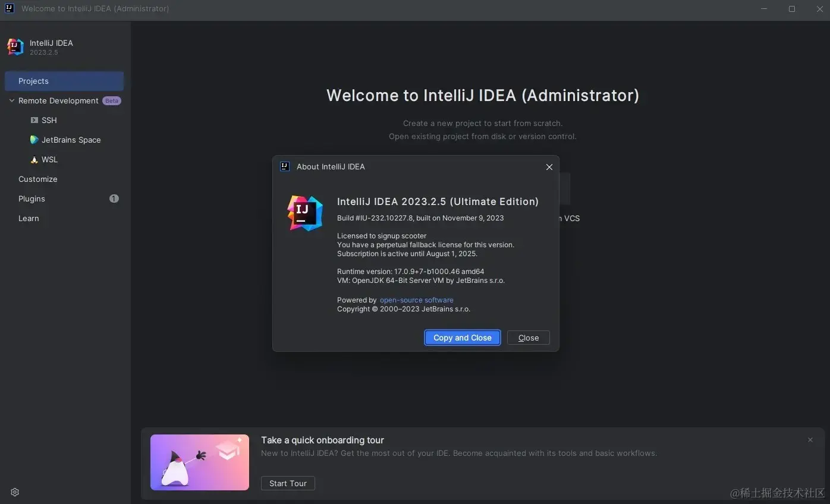Click the small icon in the About dialog title bar
The image size is (830, 504).
(285, 166)
